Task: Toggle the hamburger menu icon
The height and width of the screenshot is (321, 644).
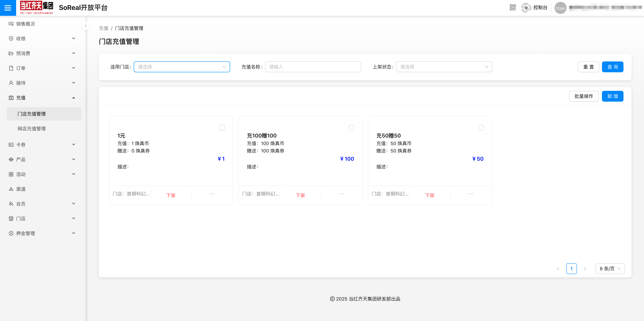Action: [8, 8]
